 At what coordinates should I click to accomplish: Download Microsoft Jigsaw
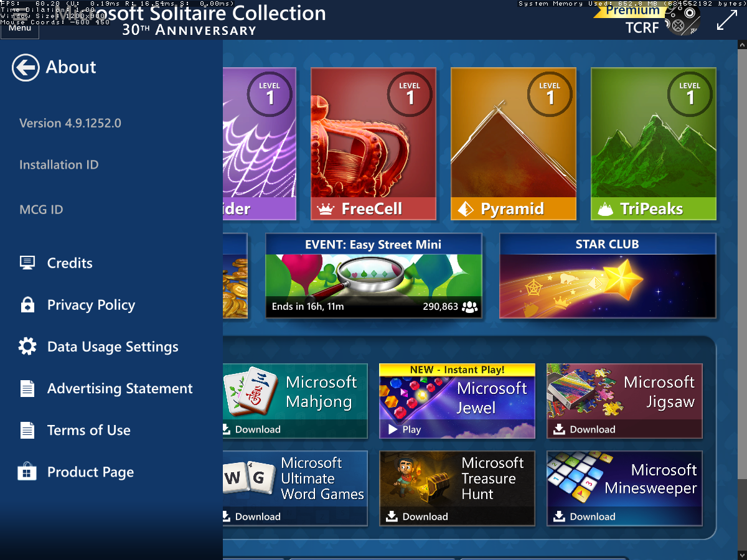(584, 429)
